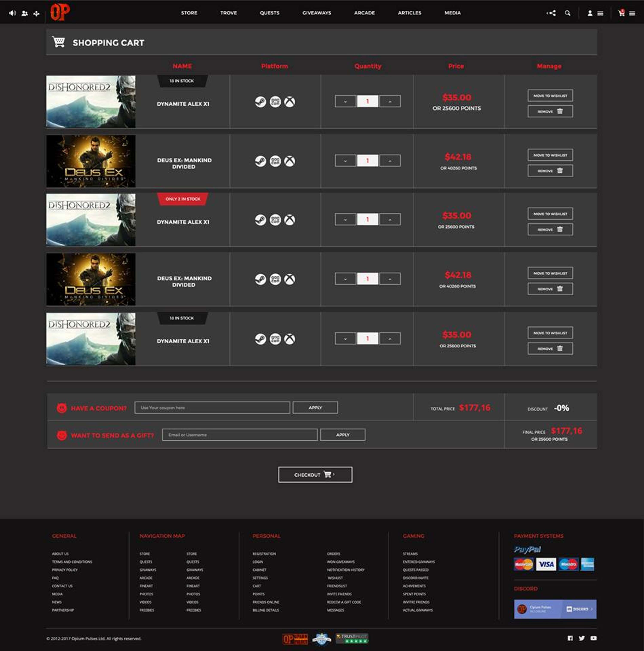
Task: Click the gamepad d-pad icon in header
Action: coord(36,14)
